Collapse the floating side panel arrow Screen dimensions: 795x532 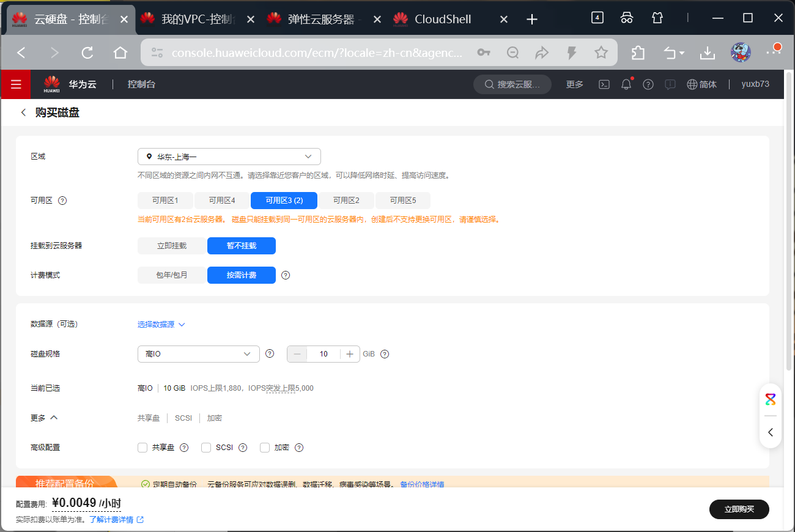pyautogui.click(x=771, y=432)
